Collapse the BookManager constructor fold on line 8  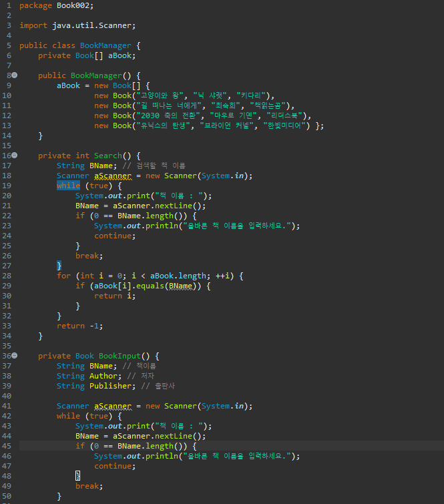15,75
